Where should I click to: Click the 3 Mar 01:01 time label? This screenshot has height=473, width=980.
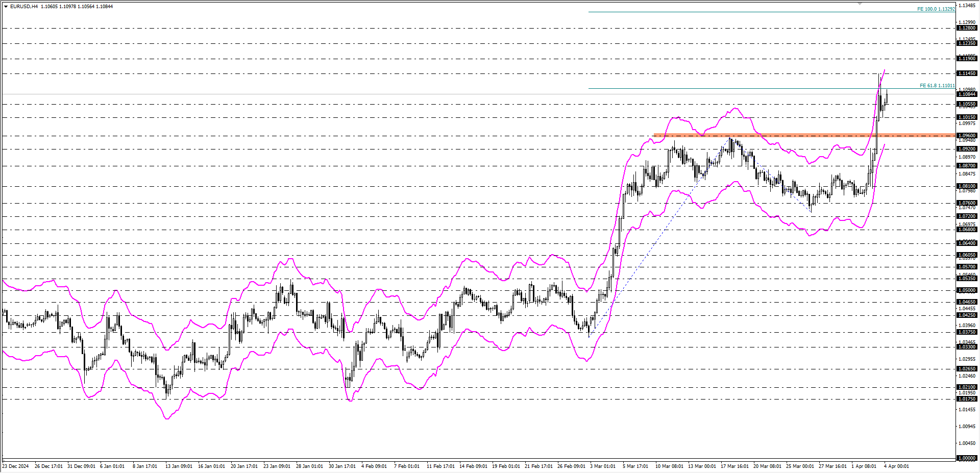coord(603,466)
